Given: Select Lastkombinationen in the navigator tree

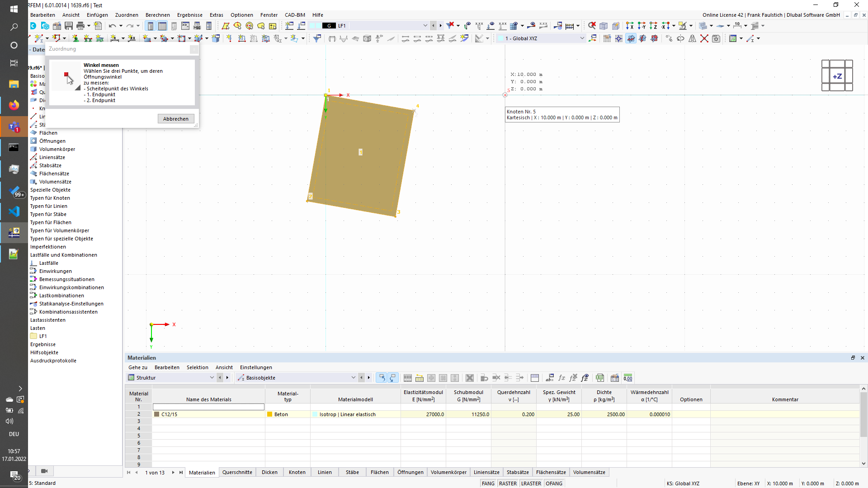Looking at the screenshot, I should tap(61, 296).
